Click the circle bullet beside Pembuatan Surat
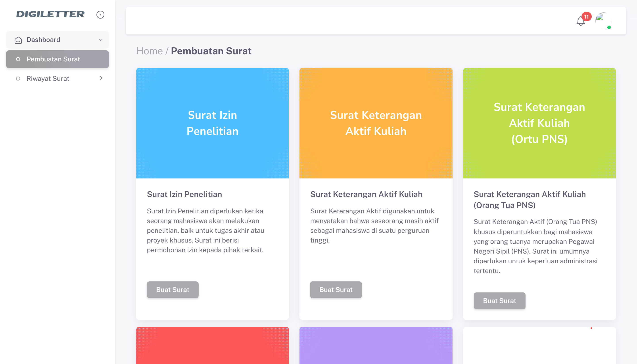Screen dimensions: 637x364 coord(18,59)
